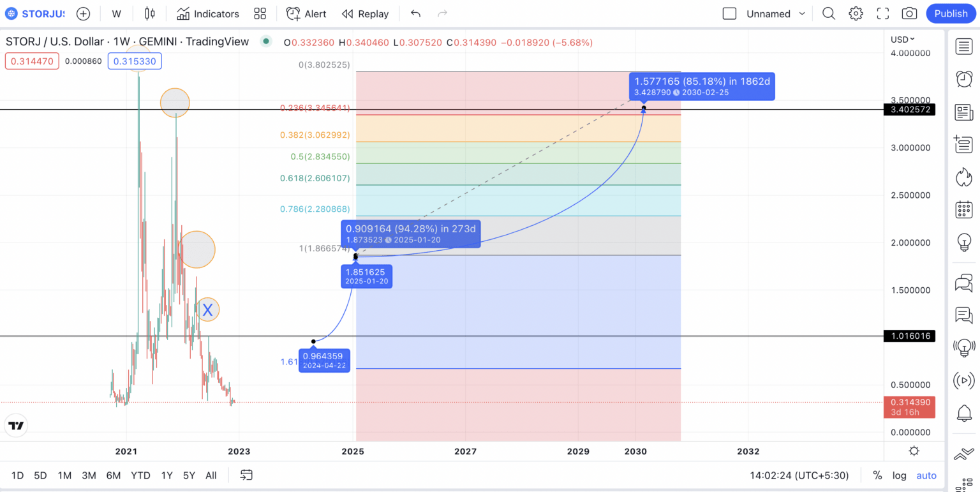Open the alerts clock icon in sidebar
The height and width of the screenshot is (492, 980).
963,79
